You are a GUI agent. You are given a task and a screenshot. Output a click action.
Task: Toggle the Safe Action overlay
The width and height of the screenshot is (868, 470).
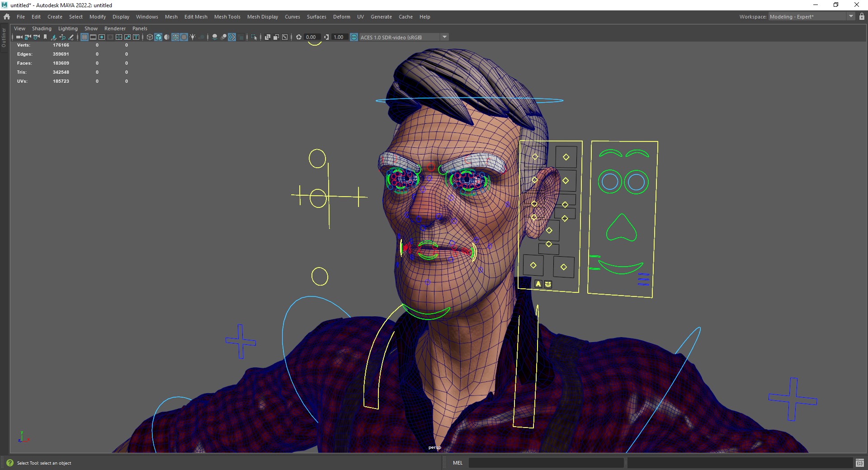pyautogui.click(x=127, y=37)
